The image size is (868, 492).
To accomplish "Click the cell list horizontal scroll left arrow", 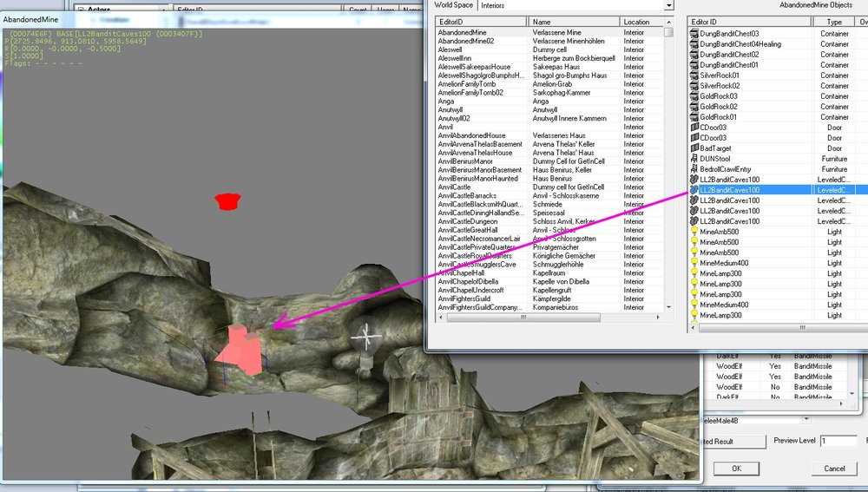I will tap(441, 318).
